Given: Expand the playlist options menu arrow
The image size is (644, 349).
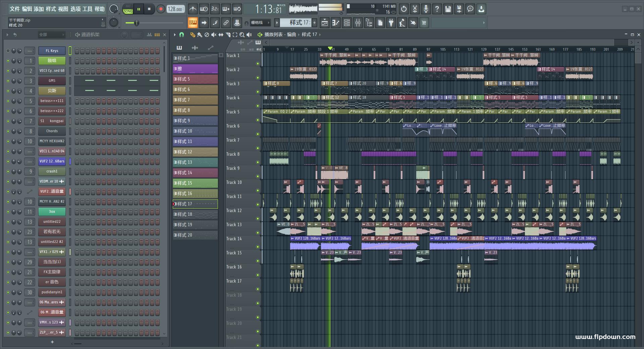Looking at the screenshot, I should 175,35.
